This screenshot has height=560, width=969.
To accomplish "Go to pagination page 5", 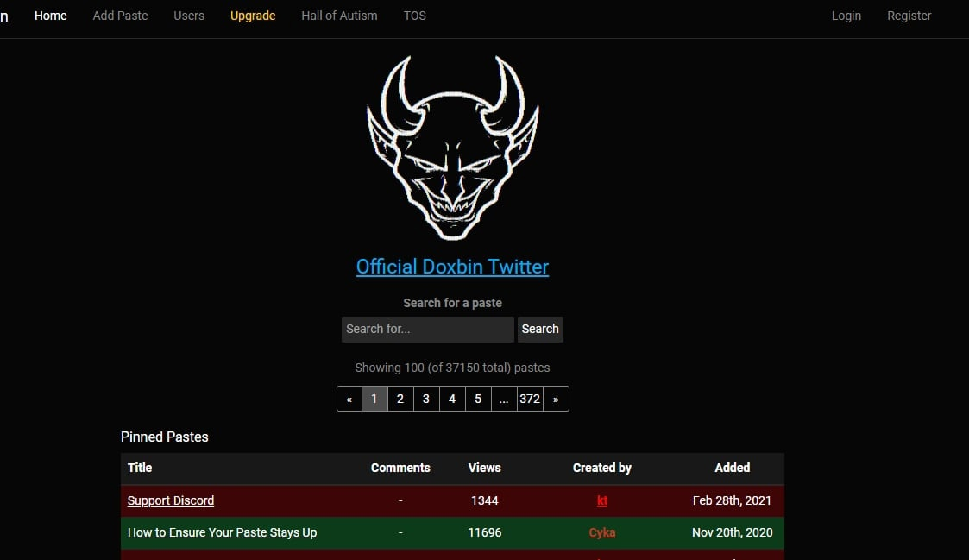I will tap(478, 399).
